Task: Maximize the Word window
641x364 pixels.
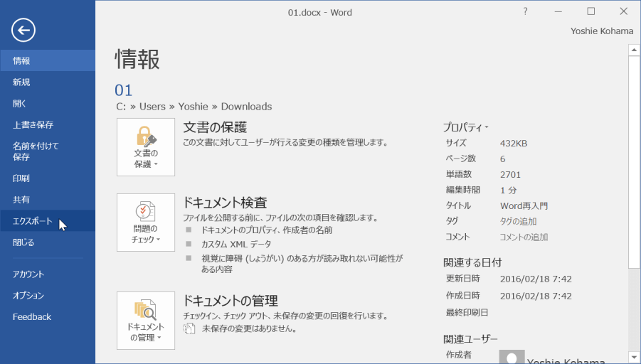Action: 590,11
